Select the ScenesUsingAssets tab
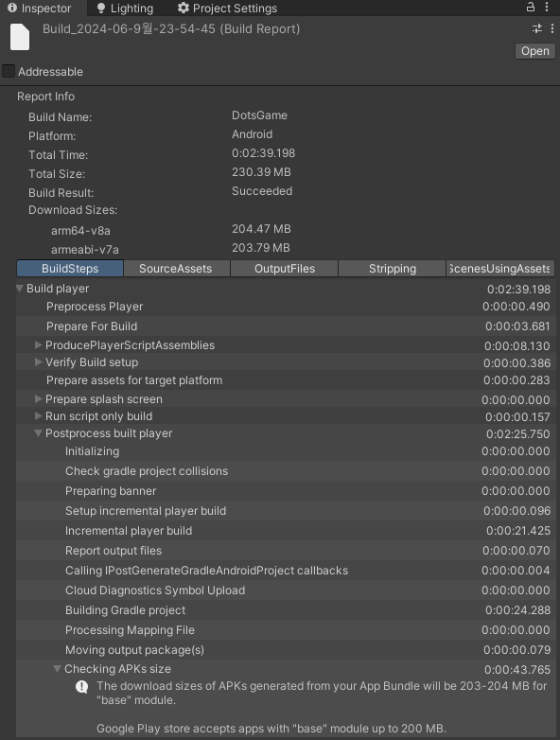 click(x=500, y=269)
